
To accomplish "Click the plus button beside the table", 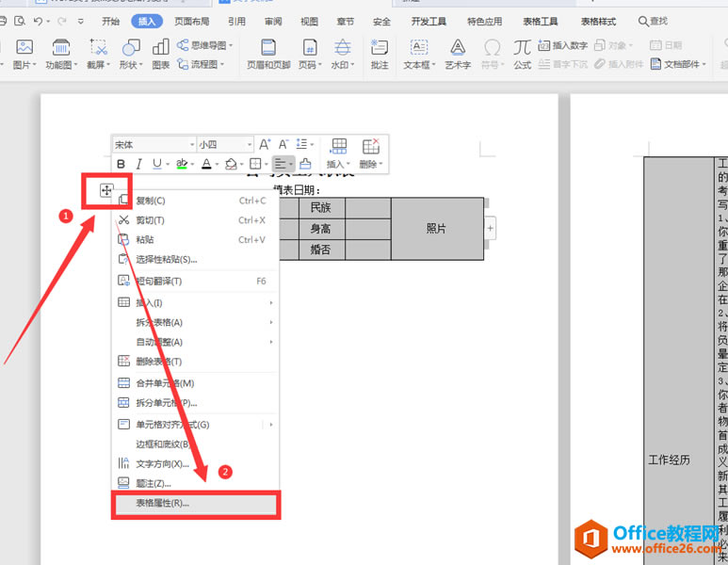I will coord(490,228).
